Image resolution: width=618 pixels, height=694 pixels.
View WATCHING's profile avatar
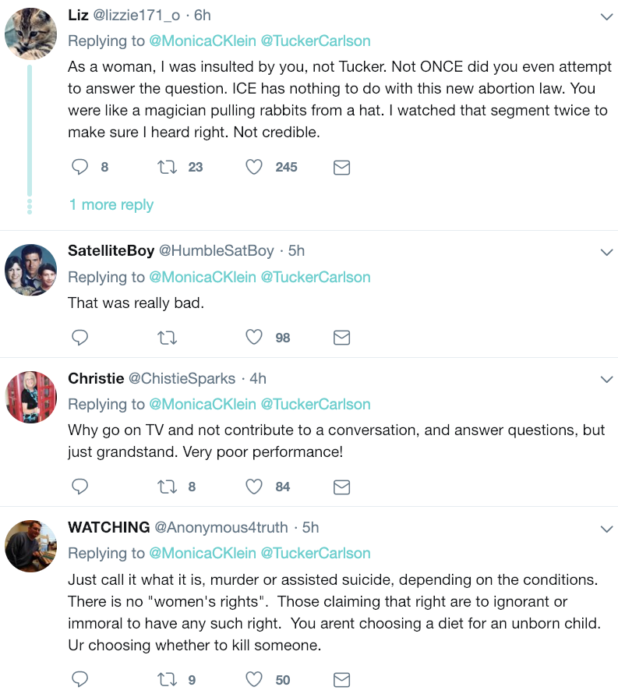coord(29,546)
